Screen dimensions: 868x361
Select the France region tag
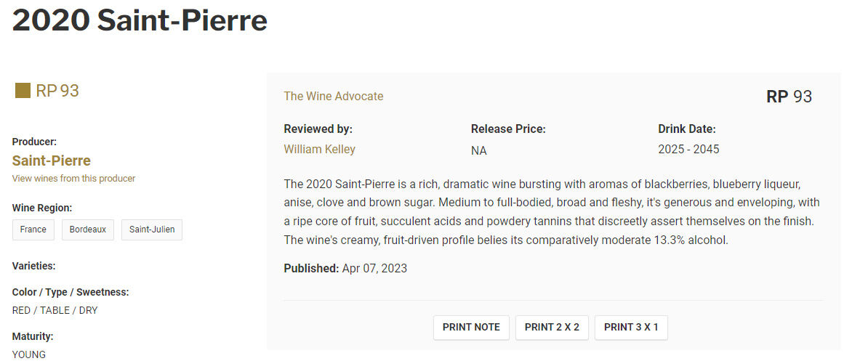33,230
